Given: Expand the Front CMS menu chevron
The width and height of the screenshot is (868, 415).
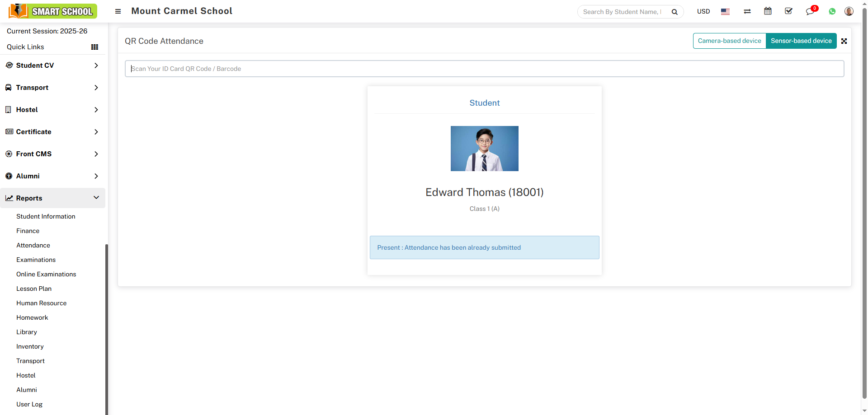Looking at the screenshot, I should 96,154.
